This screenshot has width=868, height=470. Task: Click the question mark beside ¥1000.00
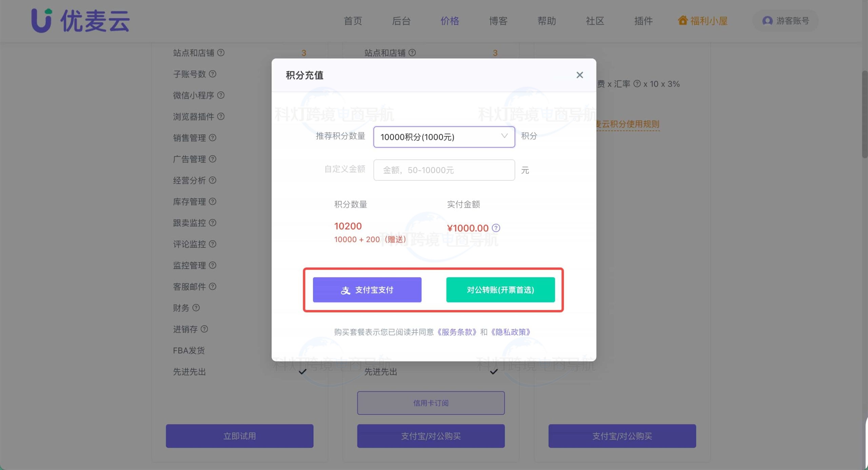point(496,228)
